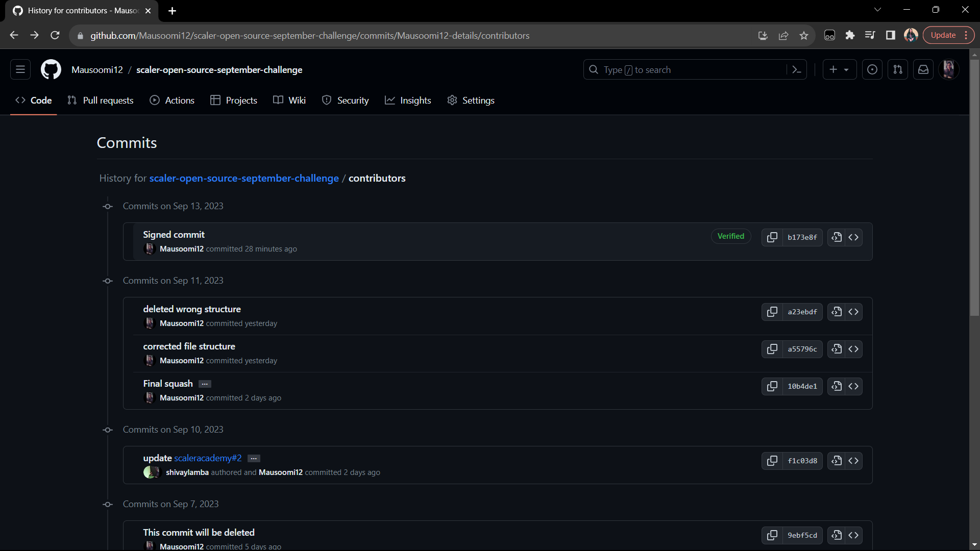Bookmark this page with star icon
Viewport: 980px width, 551px height.
[x=804, y=36]
